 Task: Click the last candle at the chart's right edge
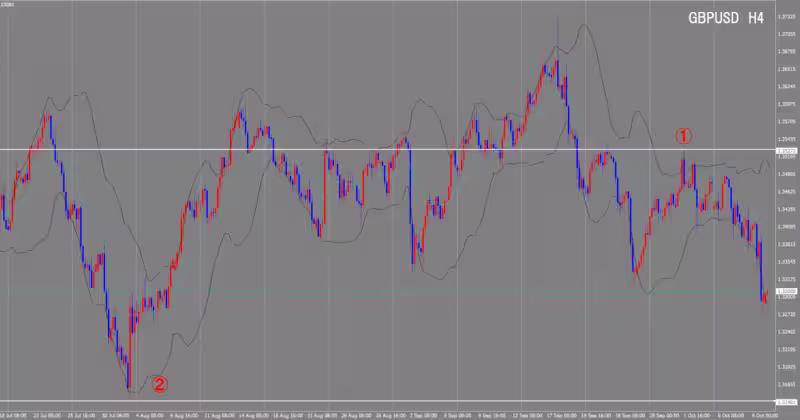point(765,297)
